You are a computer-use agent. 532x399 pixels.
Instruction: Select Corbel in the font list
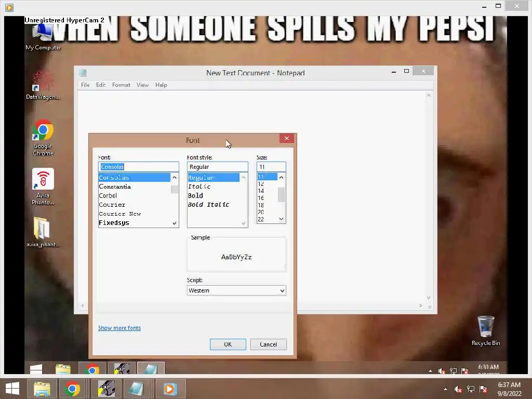[x=135, y=195]
